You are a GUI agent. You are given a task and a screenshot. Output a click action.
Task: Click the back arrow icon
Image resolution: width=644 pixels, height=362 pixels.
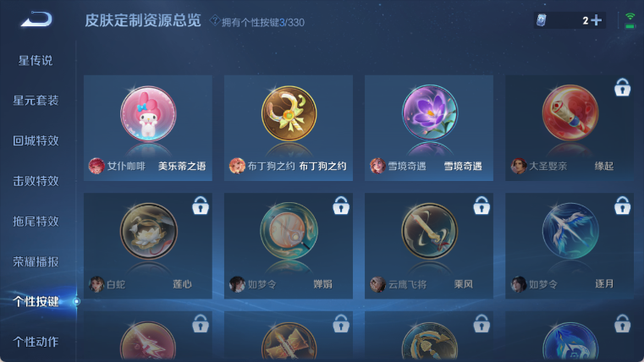coord(36,19)
